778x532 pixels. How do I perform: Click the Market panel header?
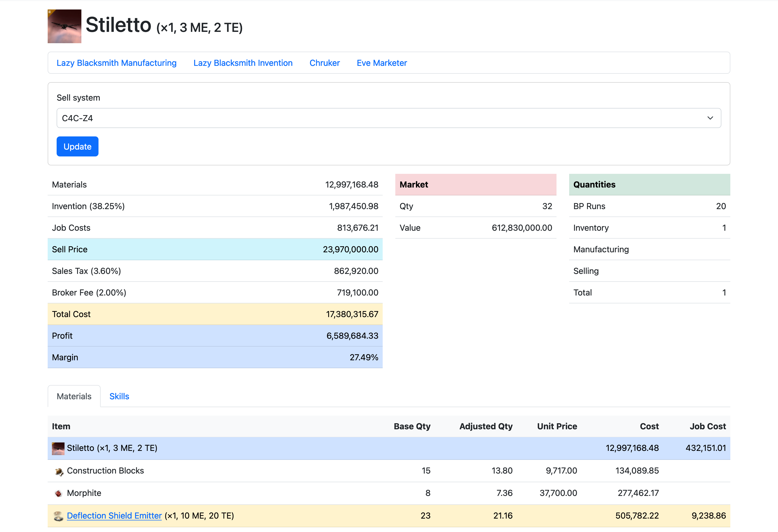pyautogui.click(x=475, y=184)
